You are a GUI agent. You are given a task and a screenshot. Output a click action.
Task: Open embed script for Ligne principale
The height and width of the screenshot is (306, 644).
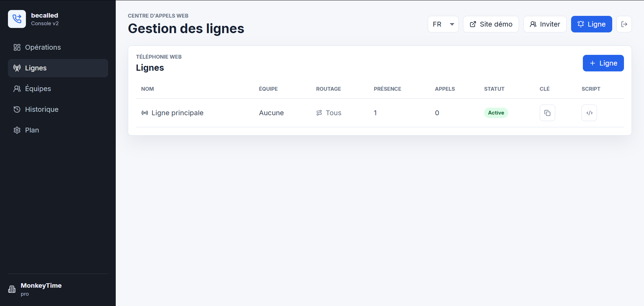coord(589,113)
